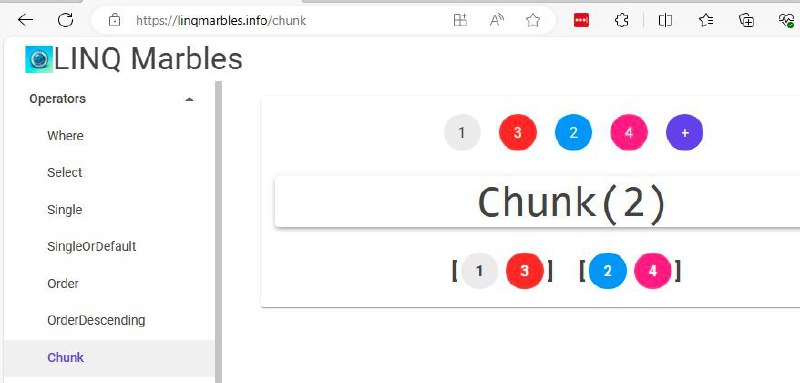This screenshot has height=383, width=800.
Task: Click the LINQ Marbles logo image
Action: click(39, 60)
